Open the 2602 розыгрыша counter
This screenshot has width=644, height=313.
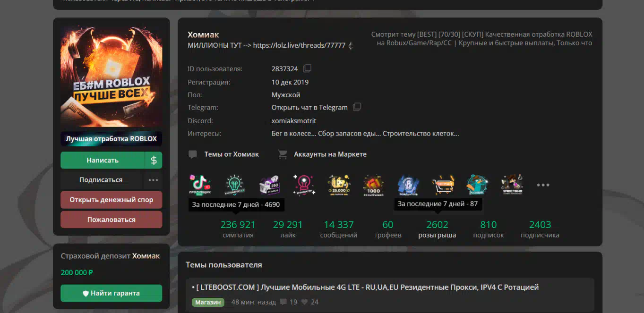click(437, 229)
